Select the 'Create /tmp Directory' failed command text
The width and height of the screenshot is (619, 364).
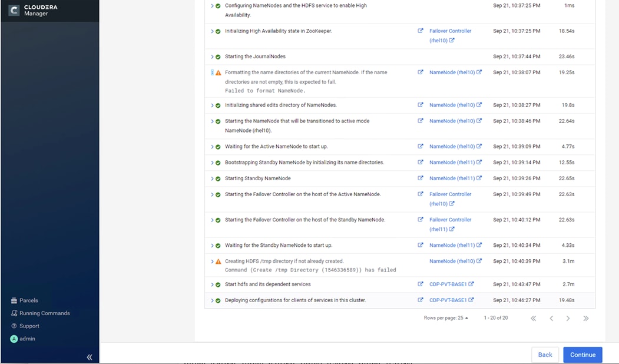[310, 270]
